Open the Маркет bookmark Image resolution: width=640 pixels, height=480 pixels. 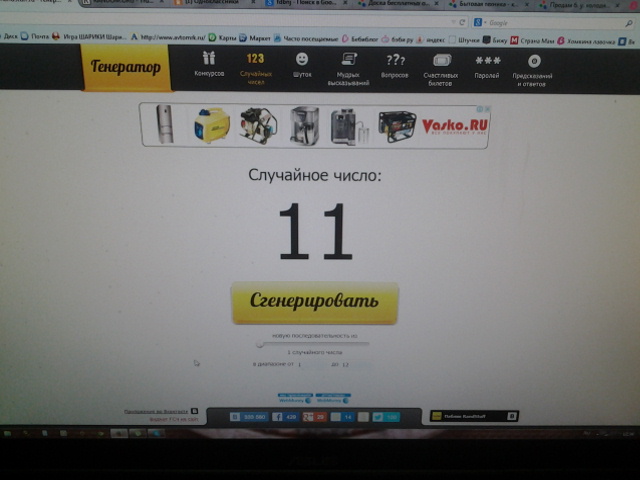point(255,38)
